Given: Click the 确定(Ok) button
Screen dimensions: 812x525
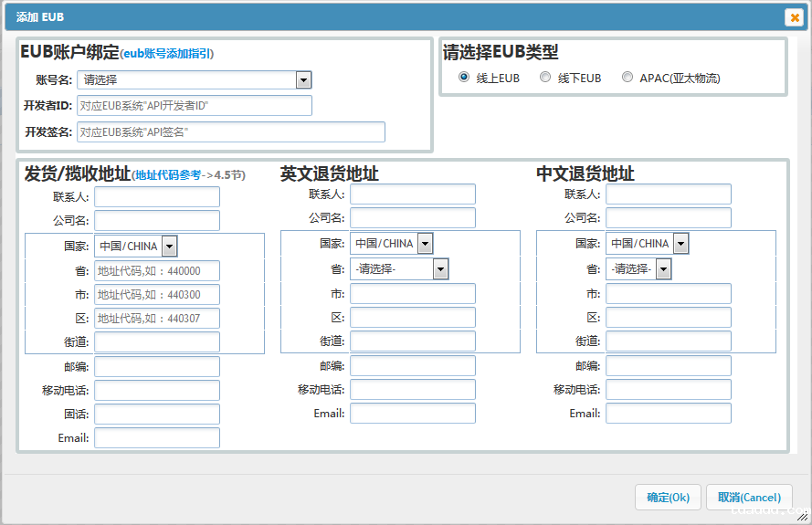Looking at the screenshot, I should point(668,498).
